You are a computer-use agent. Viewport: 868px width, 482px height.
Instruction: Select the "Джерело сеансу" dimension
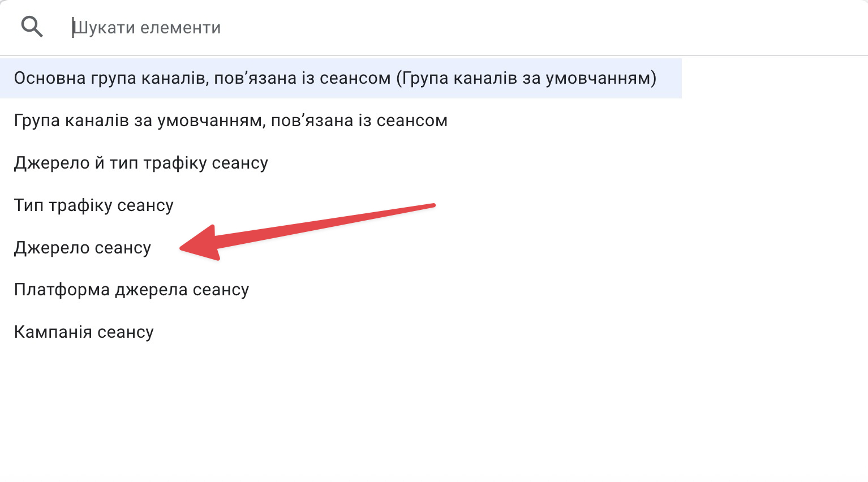[83, 248]
